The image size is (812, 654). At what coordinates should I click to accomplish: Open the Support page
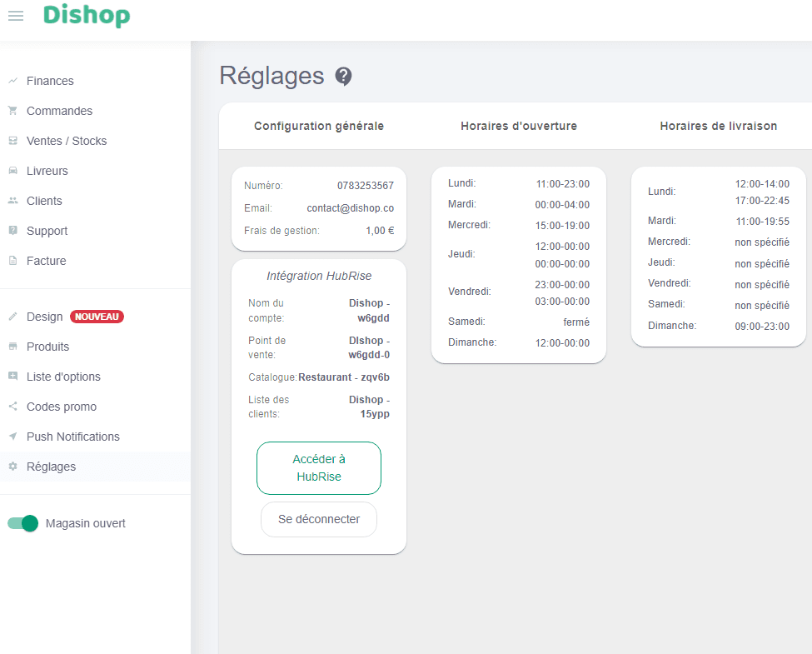coord(47,231)
